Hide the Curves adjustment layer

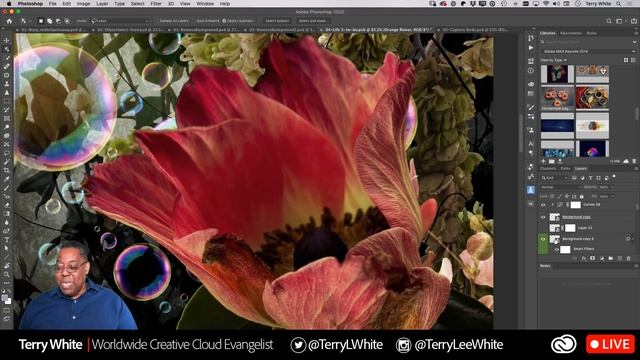tap(543, 205)
